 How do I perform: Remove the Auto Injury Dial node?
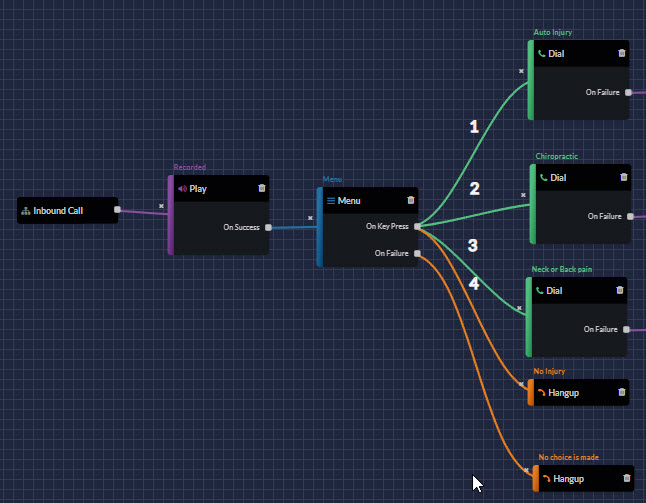622,53
